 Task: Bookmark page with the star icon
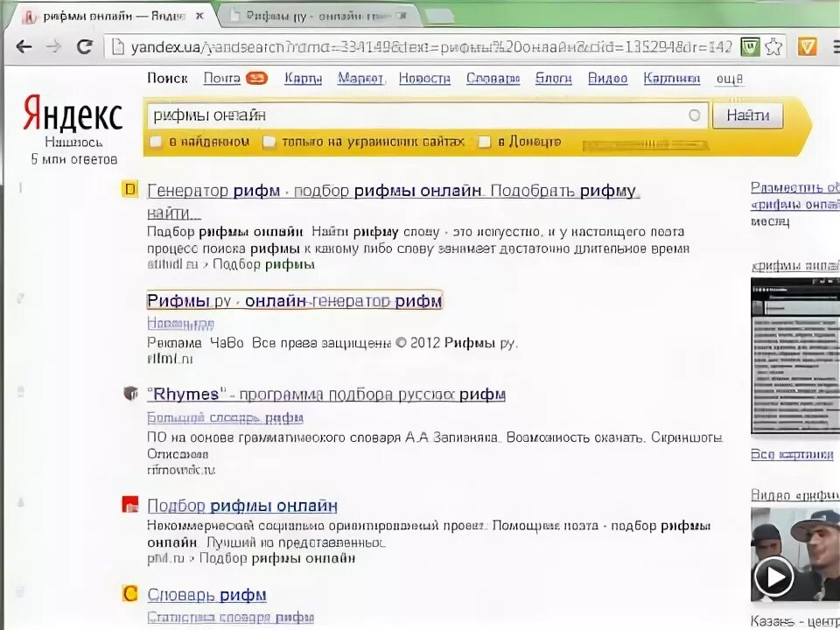click(x=773, y=47)
